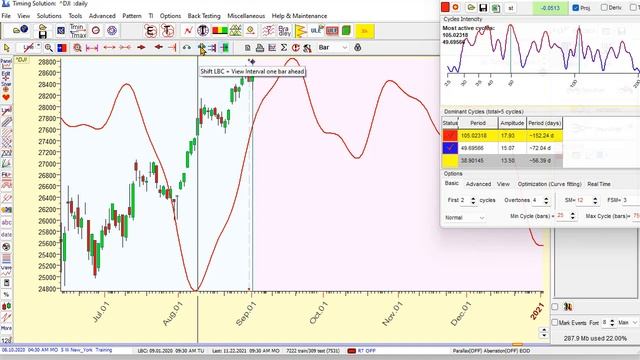Screen dimensions: 640x360
Task: Toggle status checkbox of 49.69566 cycle
Action: click(450, 148)
